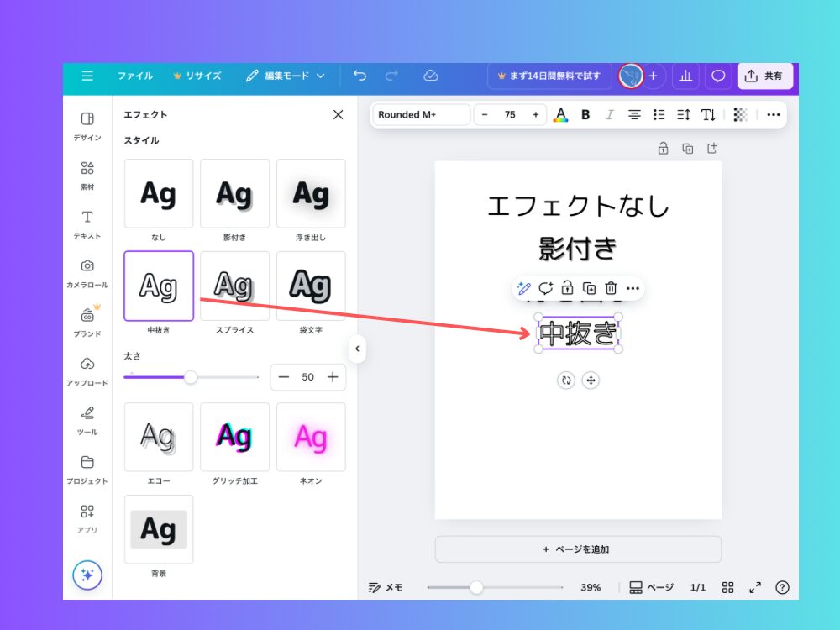Open the デザイン sidebar tab
Screen dimensions: 840x630
(87, 126)
